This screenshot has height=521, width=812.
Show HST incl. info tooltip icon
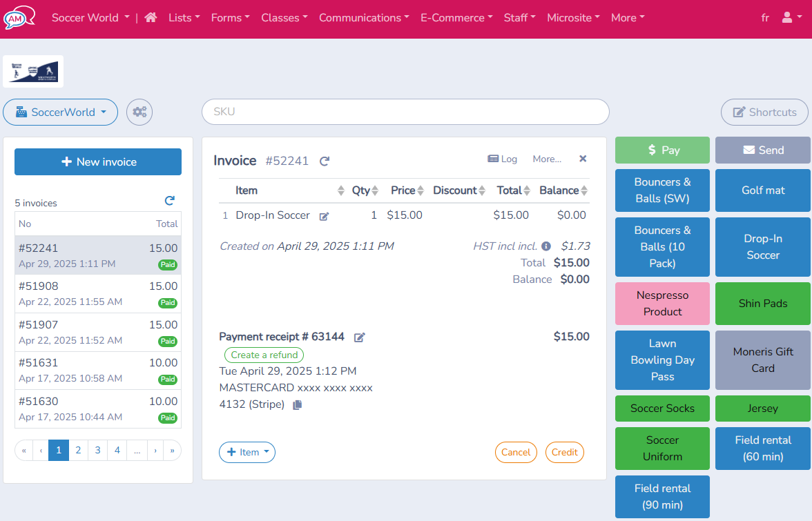pos(546,246)
